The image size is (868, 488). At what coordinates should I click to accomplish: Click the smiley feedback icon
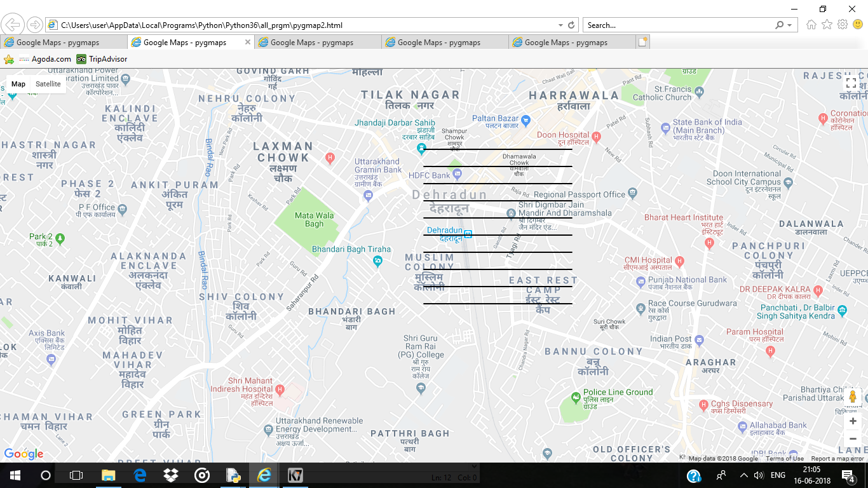[x=858, y=25]
